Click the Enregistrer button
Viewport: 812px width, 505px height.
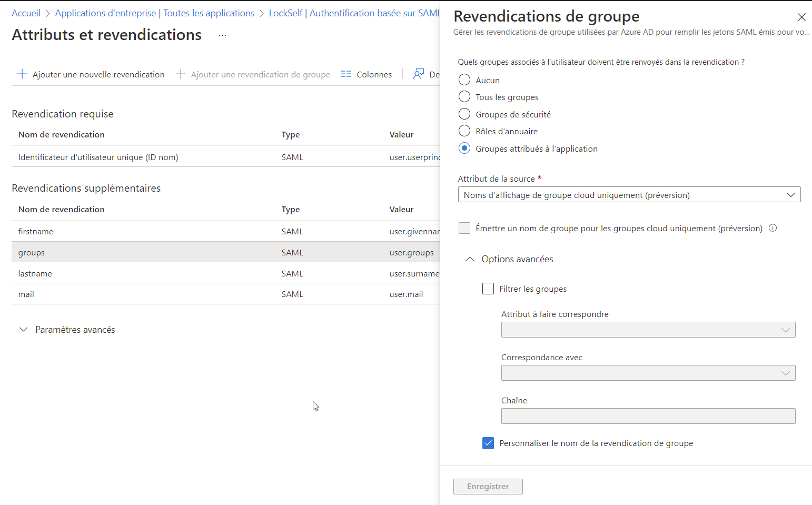tap(488, 487)
